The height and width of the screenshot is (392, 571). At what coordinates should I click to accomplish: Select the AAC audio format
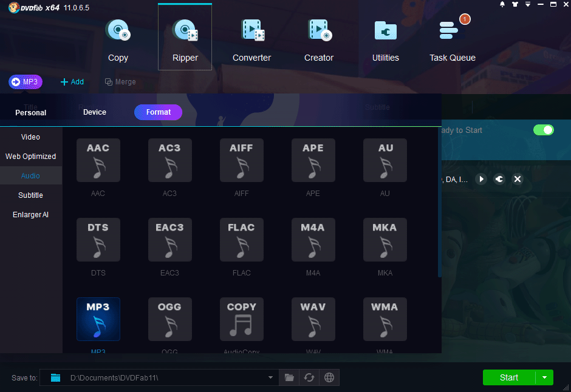click(98, 160)
